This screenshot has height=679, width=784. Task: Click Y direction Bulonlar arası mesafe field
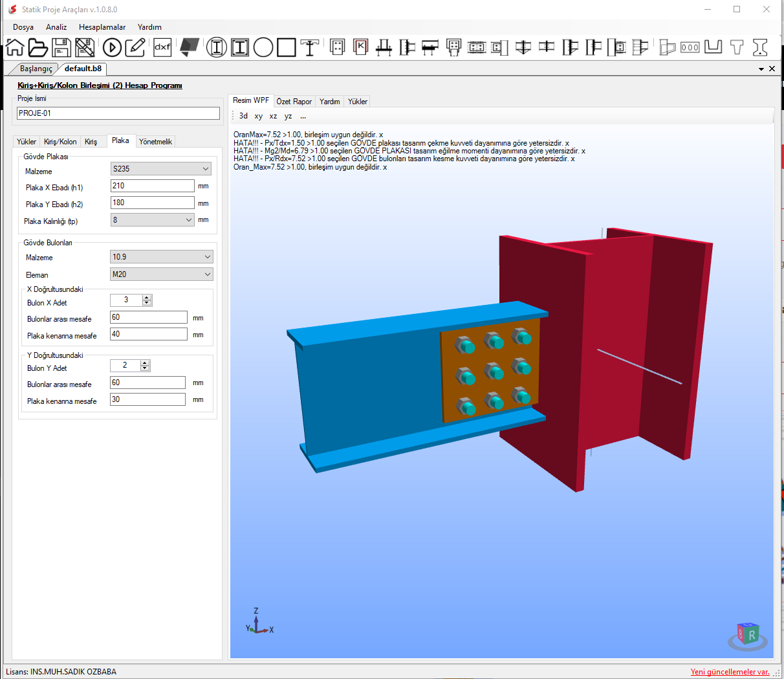(x=147, y=383)
